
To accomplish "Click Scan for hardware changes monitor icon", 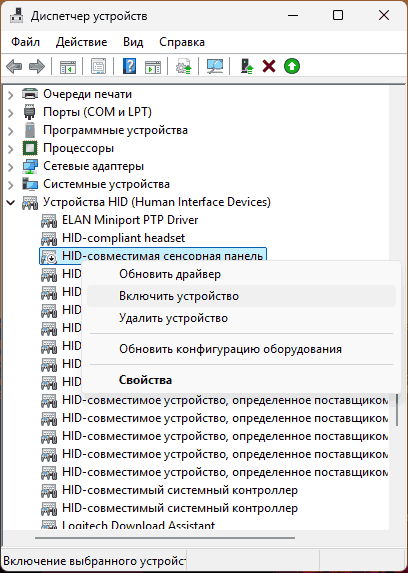I will pyautogui.click(x=215, y=67).
